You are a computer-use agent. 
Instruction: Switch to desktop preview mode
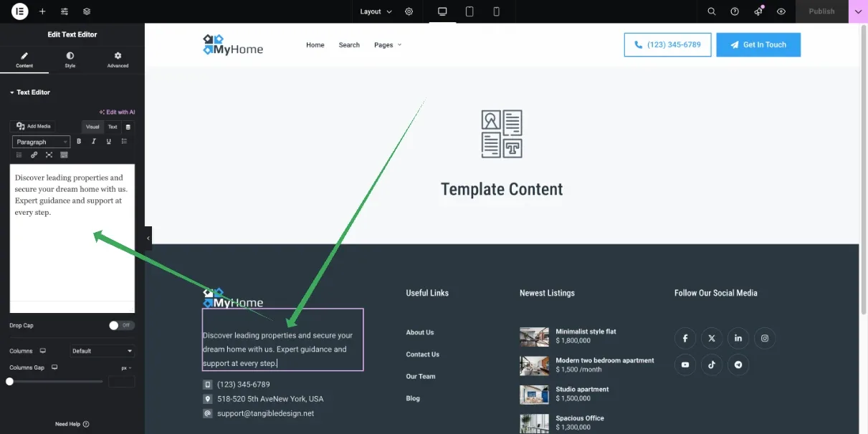(x=442, y=11)
